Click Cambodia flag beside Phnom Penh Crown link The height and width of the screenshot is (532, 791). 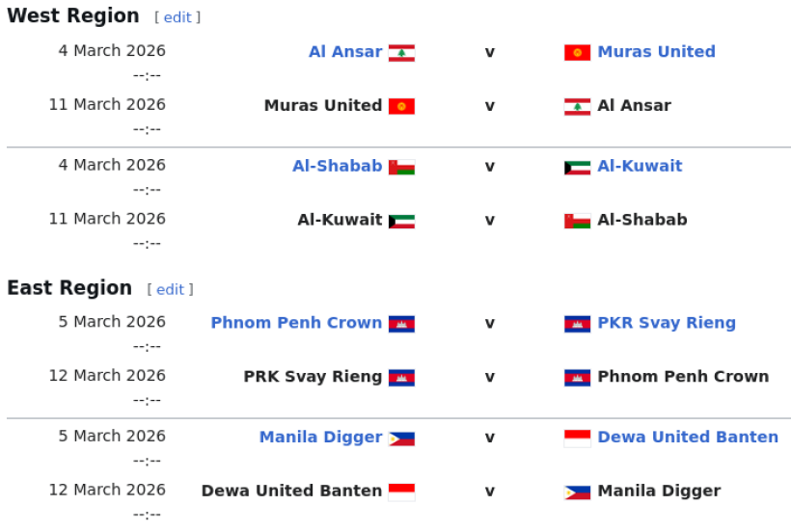[401, 324]
